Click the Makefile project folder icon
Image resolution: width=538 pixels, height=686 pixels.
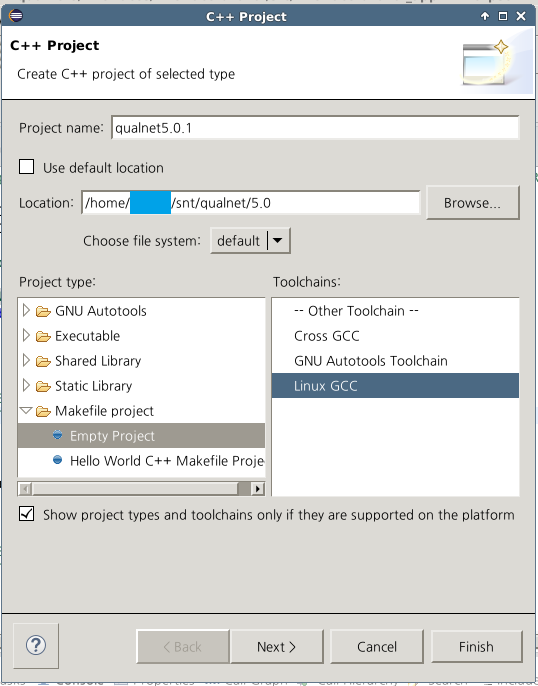[43, 411]
